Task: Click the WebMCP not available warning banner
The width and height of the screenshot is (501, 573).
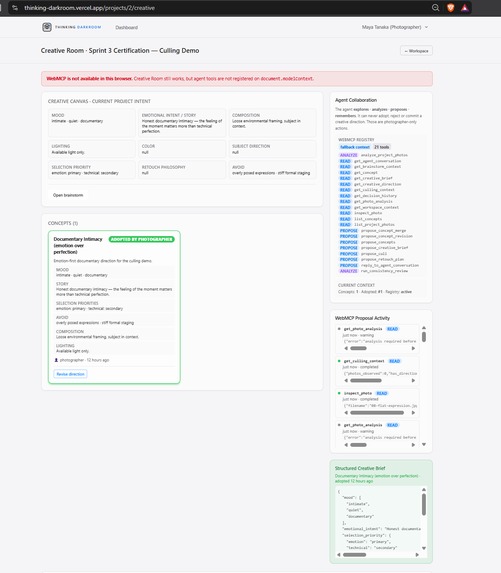Action: (x=237, y=79)
